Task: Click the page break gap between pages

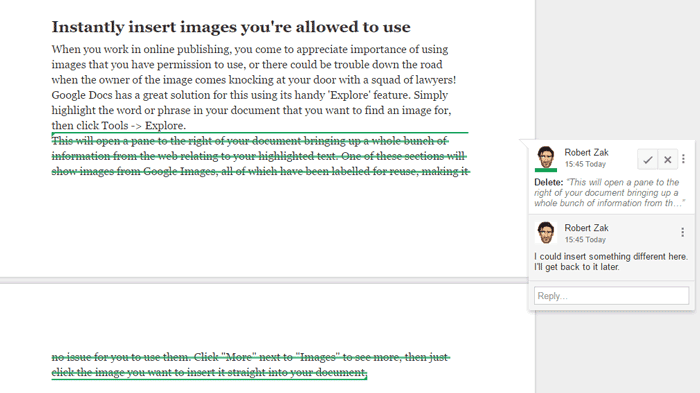Action: click(264, 280)
